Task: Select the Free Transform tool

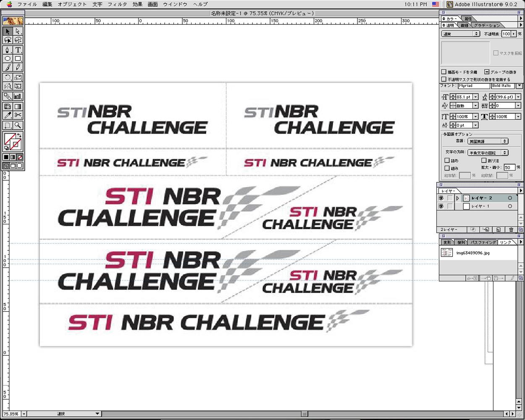Action: [x=18, y=86]
